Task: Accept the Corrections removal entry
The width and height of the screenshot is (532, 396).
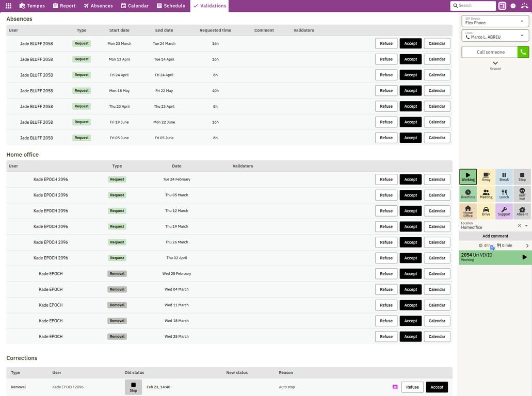Action: pos(437,387)
